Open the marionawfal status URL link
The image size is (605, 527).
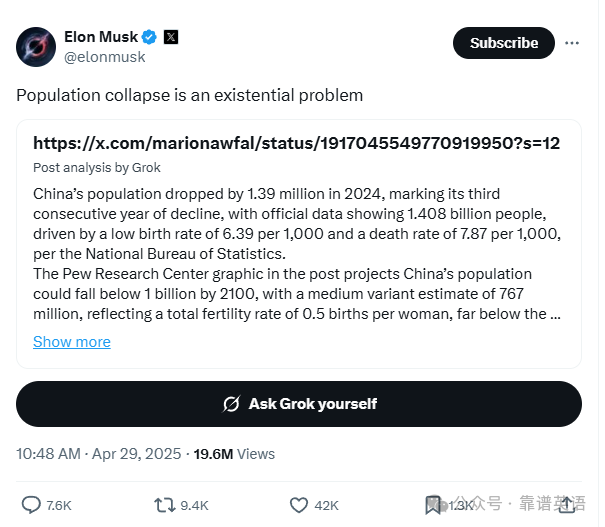pyautogui.click(x=296, y=143)
